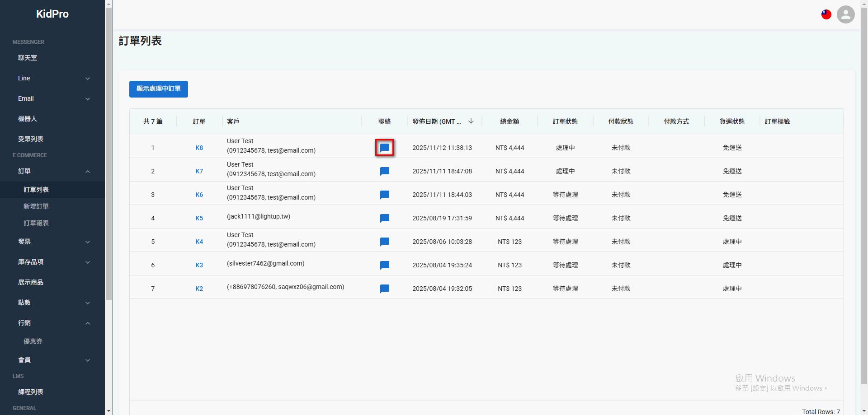Image resolution: width=868 pixels, height=415 pixels.
Task: Click customer email jack1111@lightup.tw
Action: coord(259,216)
